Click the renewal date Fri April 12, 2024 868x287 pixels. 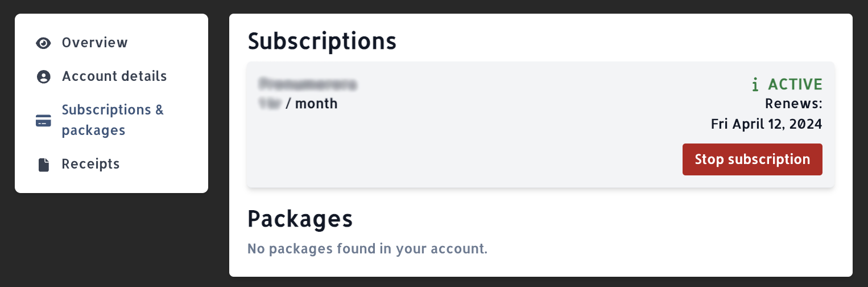766,124
